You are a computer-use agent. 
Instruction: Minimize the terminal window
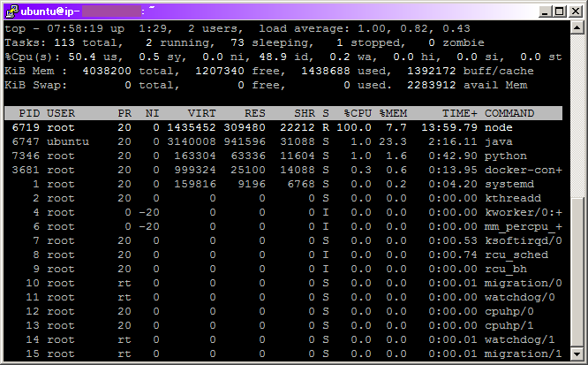543,11
